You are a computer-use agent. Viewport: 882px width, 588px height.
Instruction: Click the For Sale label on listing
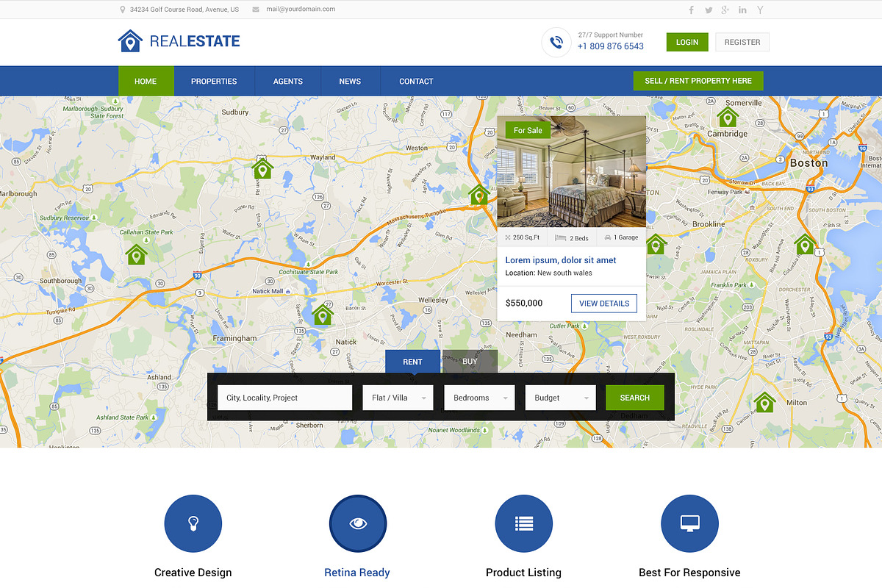(x=528, y=130)
